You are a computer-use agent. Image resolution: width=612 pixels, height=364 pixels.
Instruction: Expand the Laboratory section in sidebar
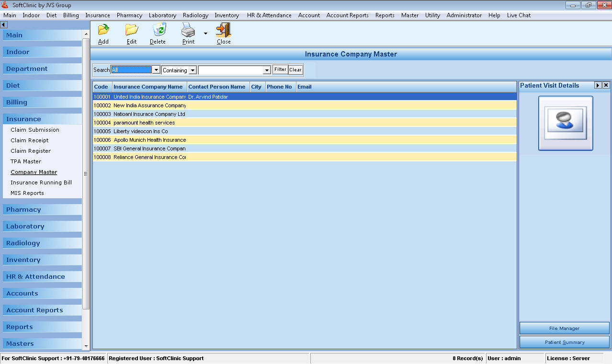pyautogui.click(x=25, y=226)
